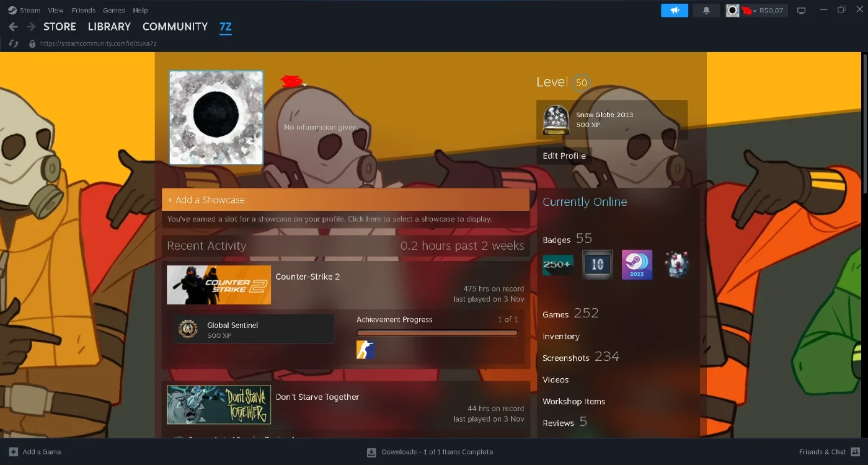Open the Badges 55 link
This screenshot has height=465, width=868.
tap(567, 239)
